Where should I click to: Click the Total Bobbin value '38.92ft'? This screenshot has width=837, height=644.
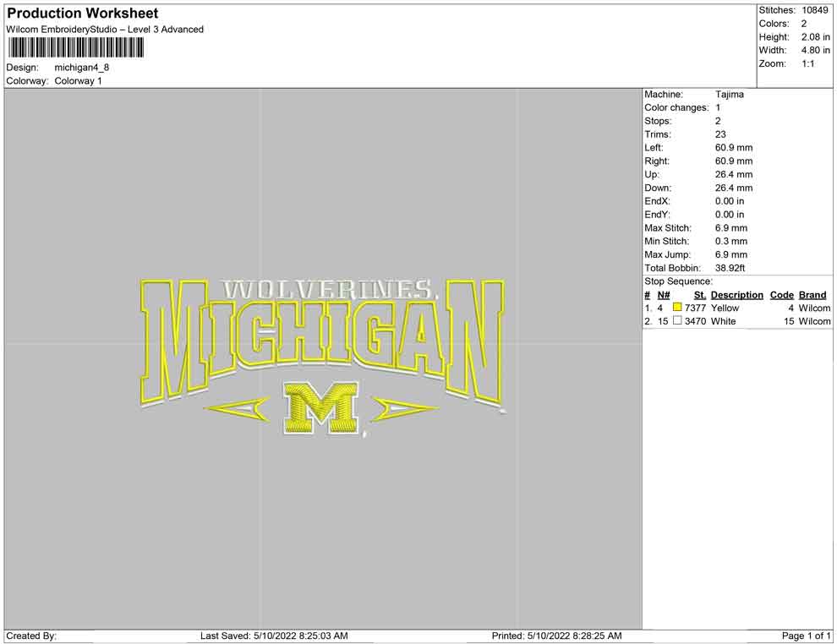[x=730, y=268]
